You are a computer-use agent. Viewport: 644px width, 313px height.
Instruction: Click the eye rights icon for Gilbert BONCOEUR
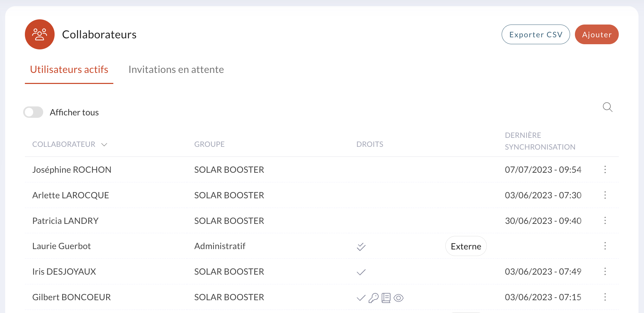[x=398, y=298]
